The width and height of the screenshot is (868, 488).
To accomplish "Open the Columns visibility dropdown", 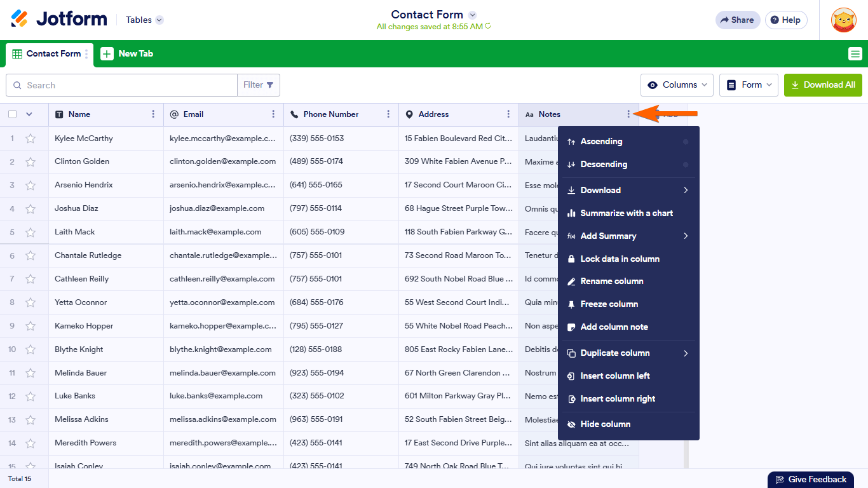I will click(677, 85).
